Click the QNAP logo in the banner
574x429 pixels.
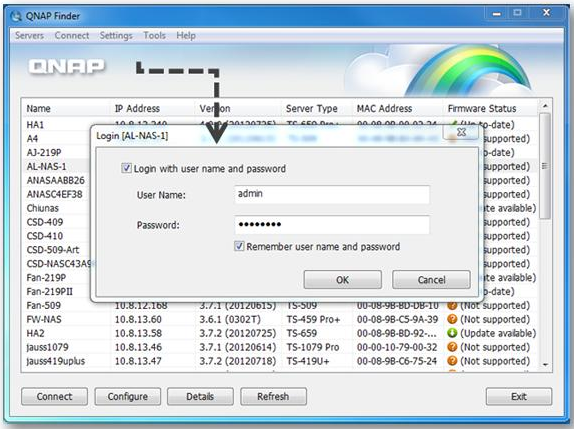coord(66,67)
